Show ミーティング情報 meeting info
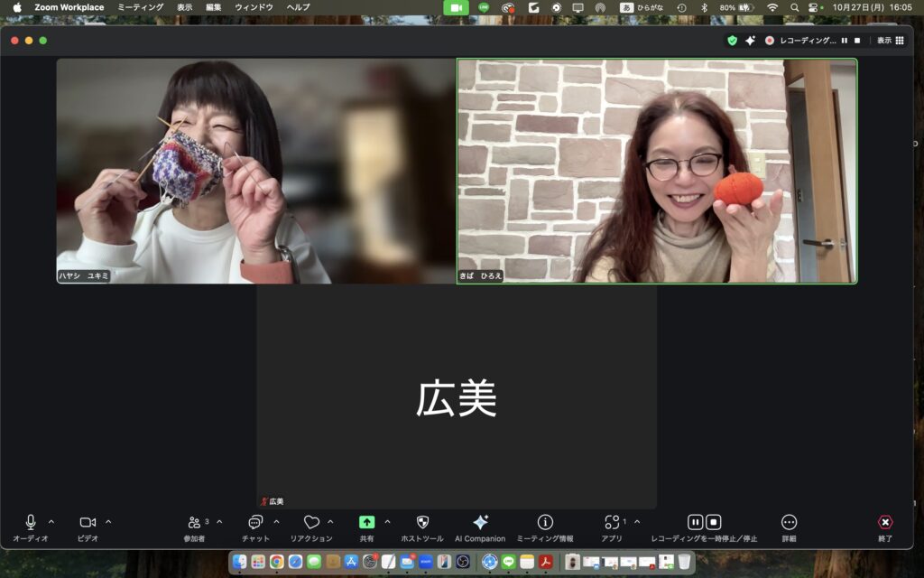 pos(545,523)
